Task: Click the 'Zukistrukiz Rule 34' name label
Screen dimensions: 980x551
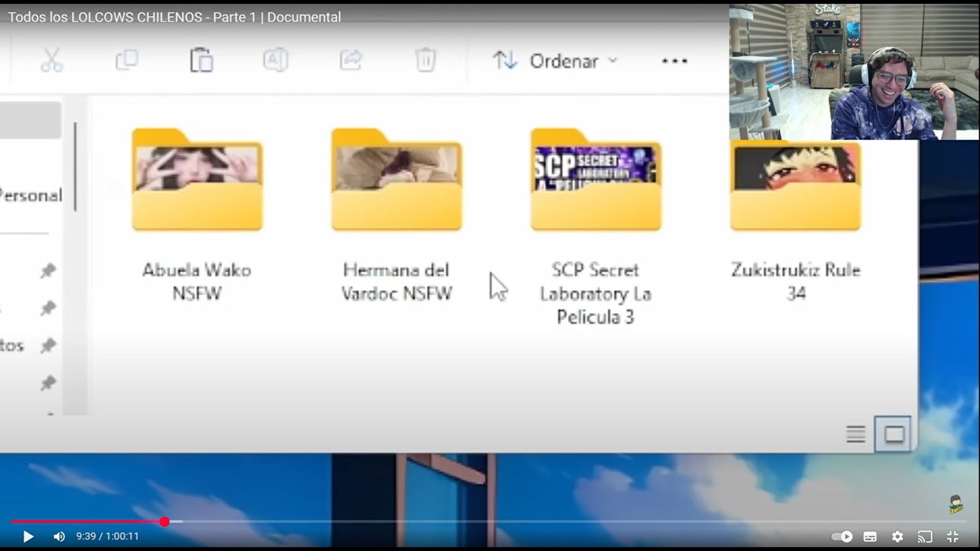Action: click(795, 282)
